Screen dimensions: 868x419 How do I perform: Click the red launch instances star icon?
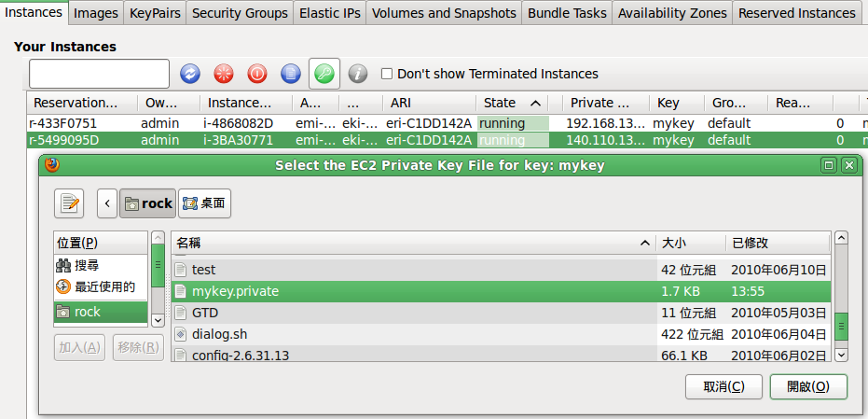pyautogui.click(x=224, y=74)
